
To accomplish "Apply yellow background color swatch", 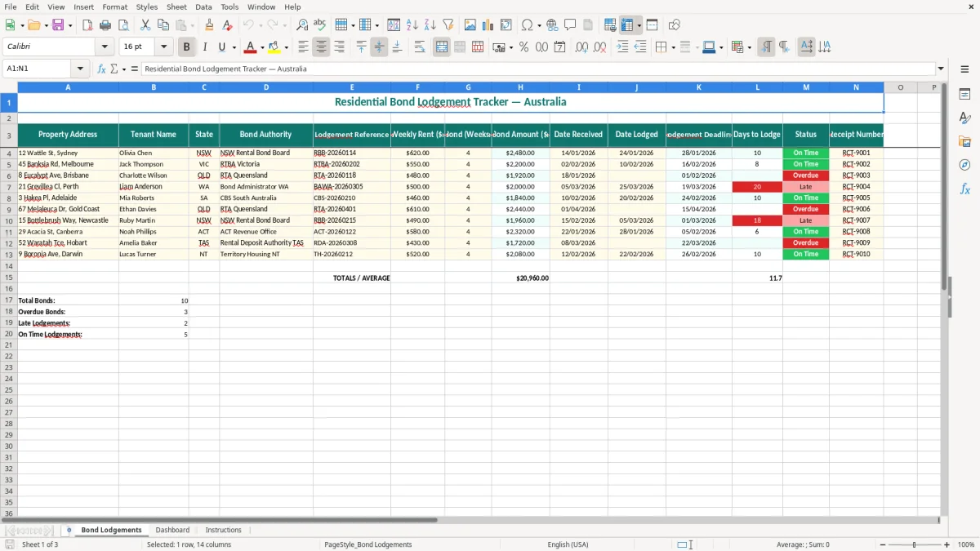I will [274, 47].
